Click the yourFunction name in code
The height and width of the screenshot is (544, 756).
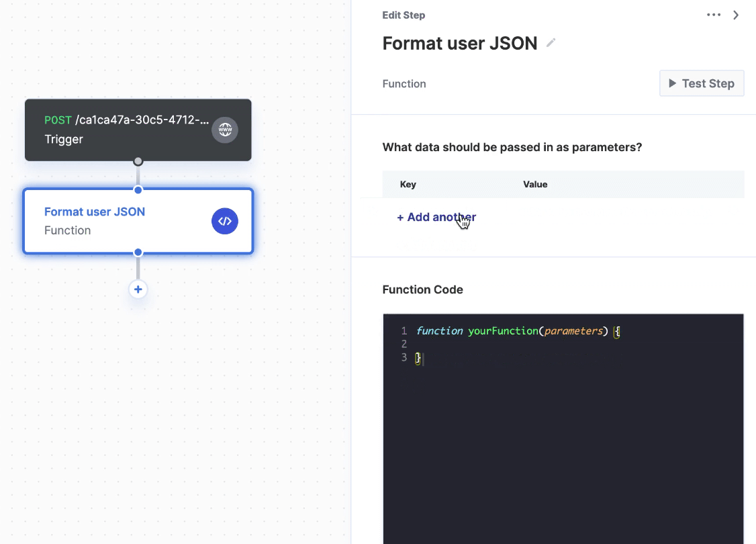(x=503, y=331)
